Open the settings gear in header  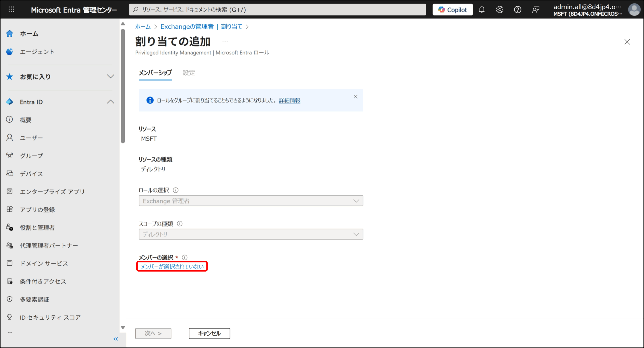(x=499, y=10)
